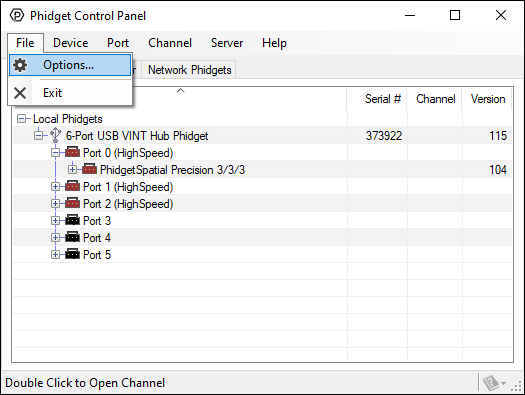The height and width of the screenshot is (395, 525).
Task: Click the red icon for PhidgetSpatial Precision
Action: click(x=89, y=169)
